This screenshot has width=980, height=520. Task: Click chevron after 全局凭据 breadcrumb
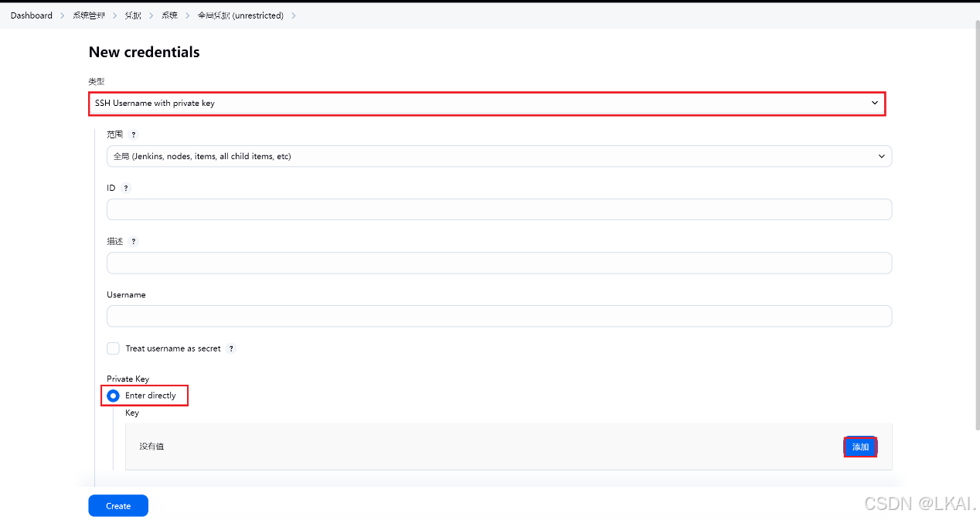coord(293,15)
